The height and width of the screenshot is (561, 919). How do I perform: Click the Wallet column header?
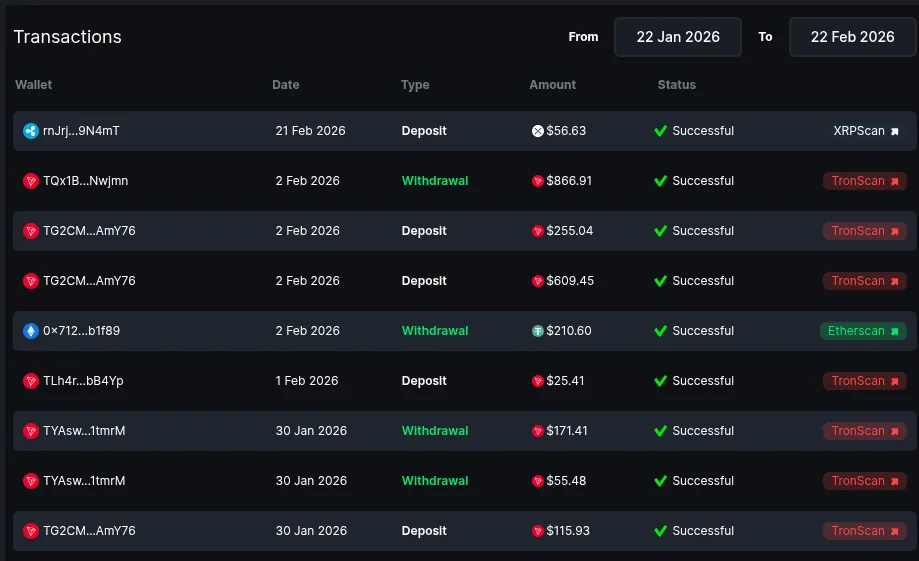tap(33, 84)
